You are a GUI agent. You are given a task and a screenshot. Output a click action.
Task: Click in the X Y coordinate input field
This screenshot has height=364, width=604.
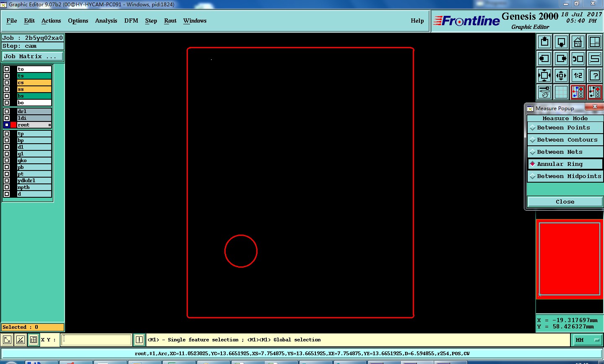97,340
